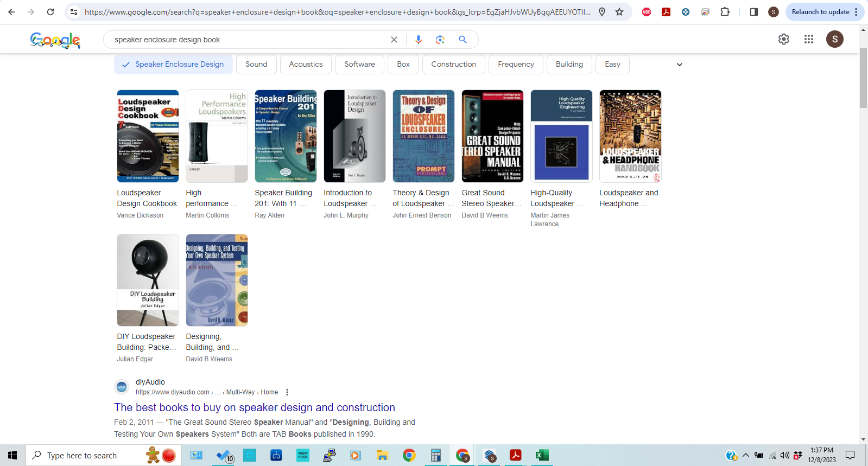The image size is (868, 466).
Task: Expand the filter chips with chevron arrow
Action: click(679, 65)
